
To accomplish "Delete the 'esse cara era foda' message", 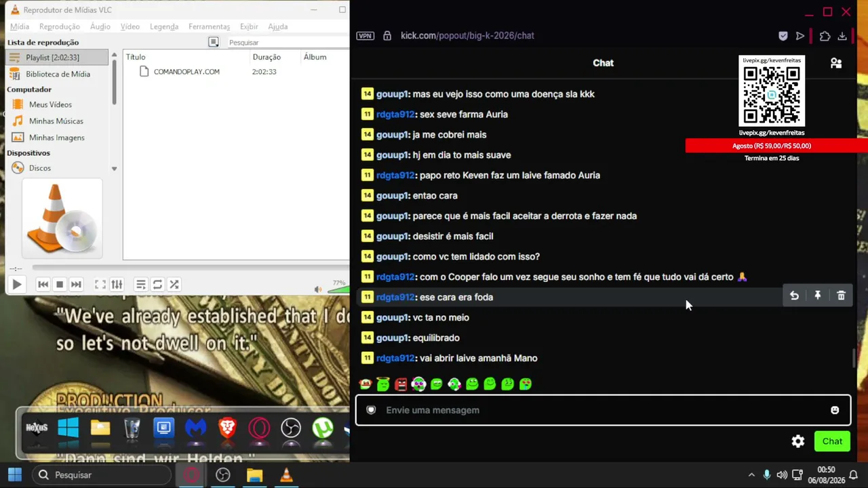I will [x=841, y=296].
